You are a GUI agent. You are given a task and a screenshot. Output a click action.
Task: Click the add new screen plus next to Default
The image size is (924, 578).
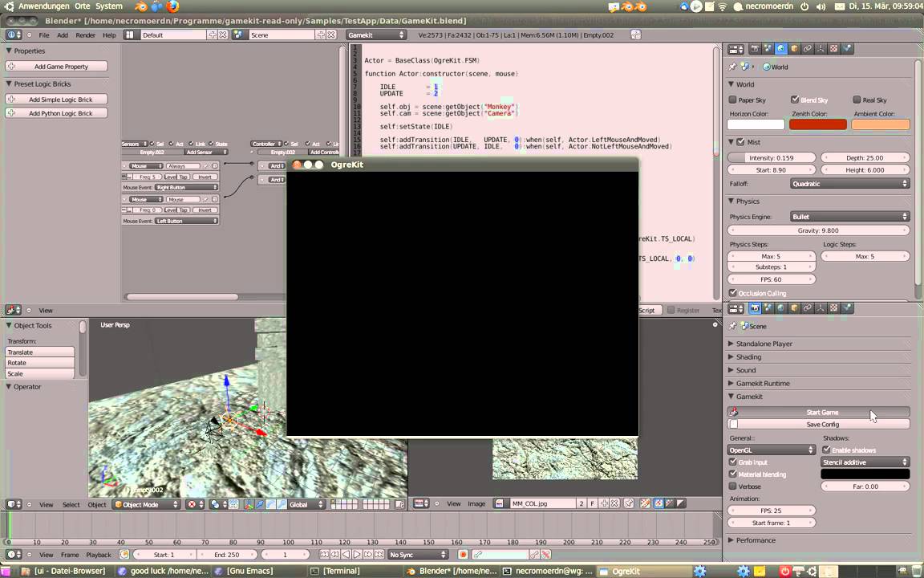212,35
